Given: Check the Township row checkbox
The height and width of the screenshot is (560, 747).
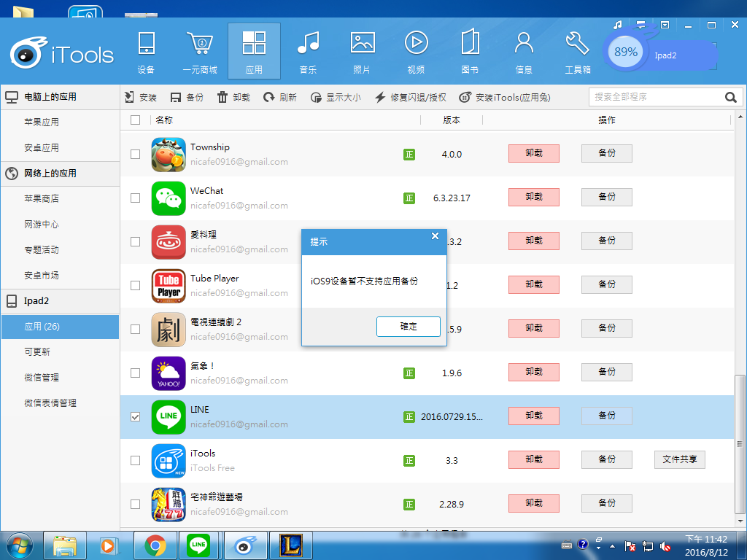Looking at the screenshot, I should tap(135, 155).
